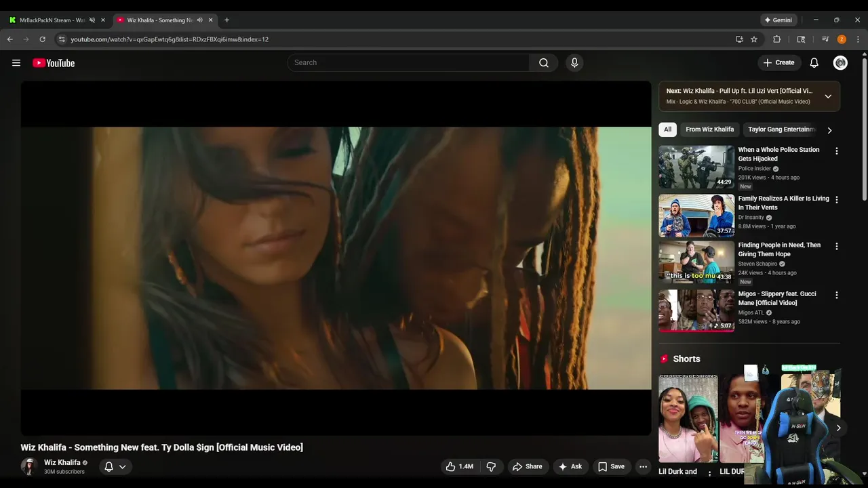The image size is (868, 488).
Task: Mute the Wiz Khalifa tab audio
Action: click(199, 20)
